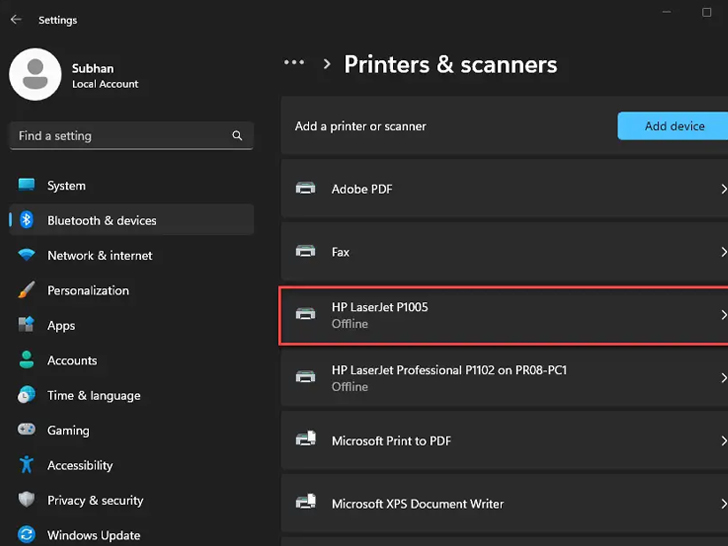Open HP LaserJet P1102 row chevron
728x546 pixels.
(x=723, y=377)
